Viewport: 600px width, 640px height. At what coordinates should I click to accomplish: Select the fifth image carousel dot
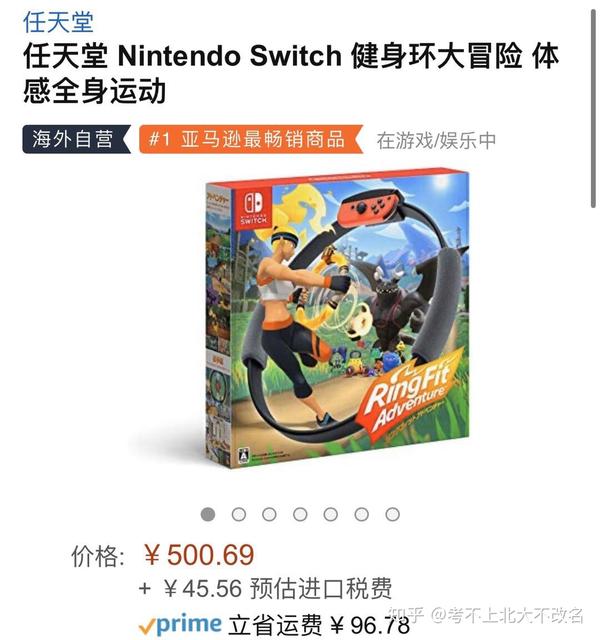331,514
